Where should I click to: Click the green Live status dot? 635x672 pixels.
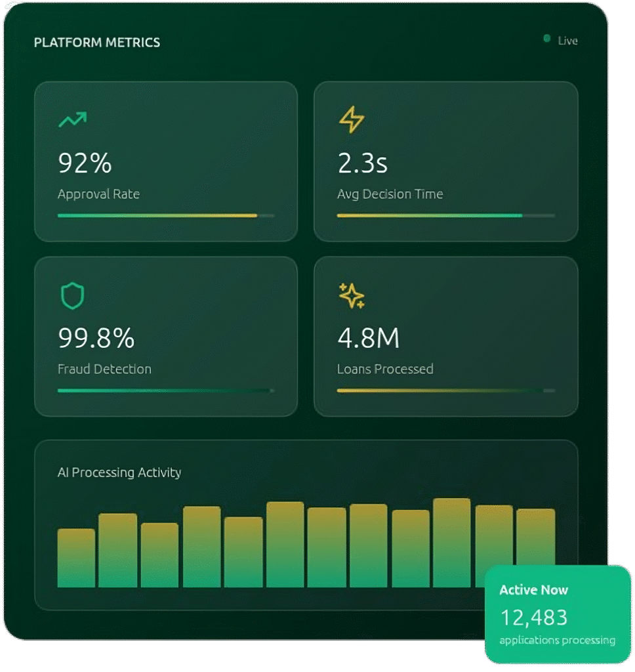click(547, 39)
